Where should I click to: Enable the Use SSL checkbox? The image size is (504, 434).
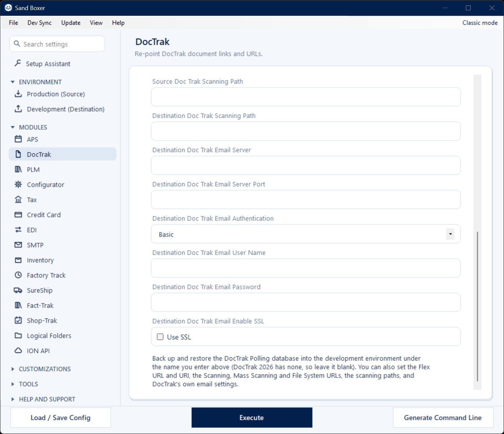tap(160, 337)
